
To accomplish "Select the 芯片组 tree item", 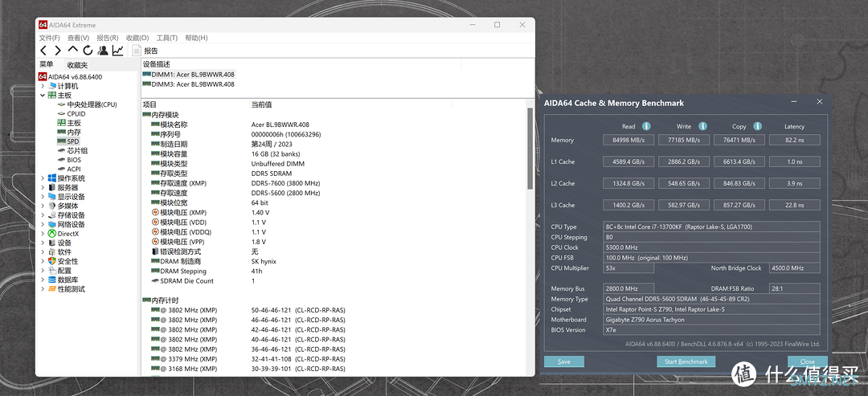I will pyautogui.click(x=72, y=150).
